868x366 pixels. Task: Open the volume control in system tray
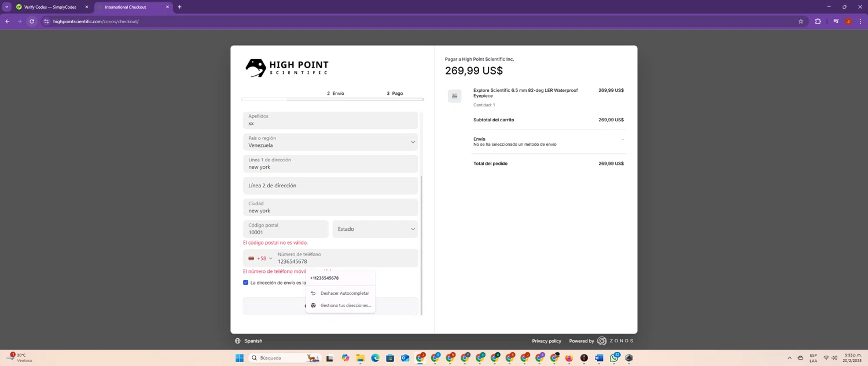[x=834, y=358]
